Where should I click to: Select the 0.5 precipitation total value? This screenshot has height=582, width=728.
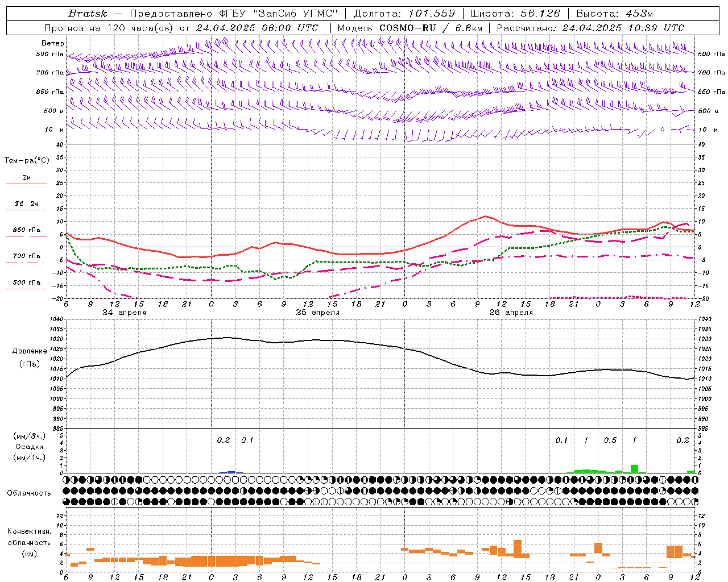610,440
